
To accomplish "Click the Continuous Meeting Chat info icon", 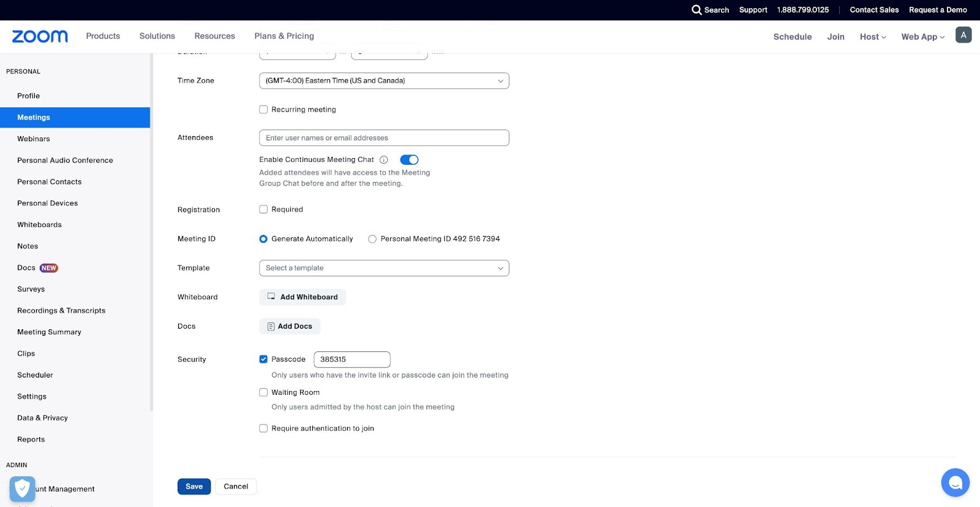I will pos(384,160).
